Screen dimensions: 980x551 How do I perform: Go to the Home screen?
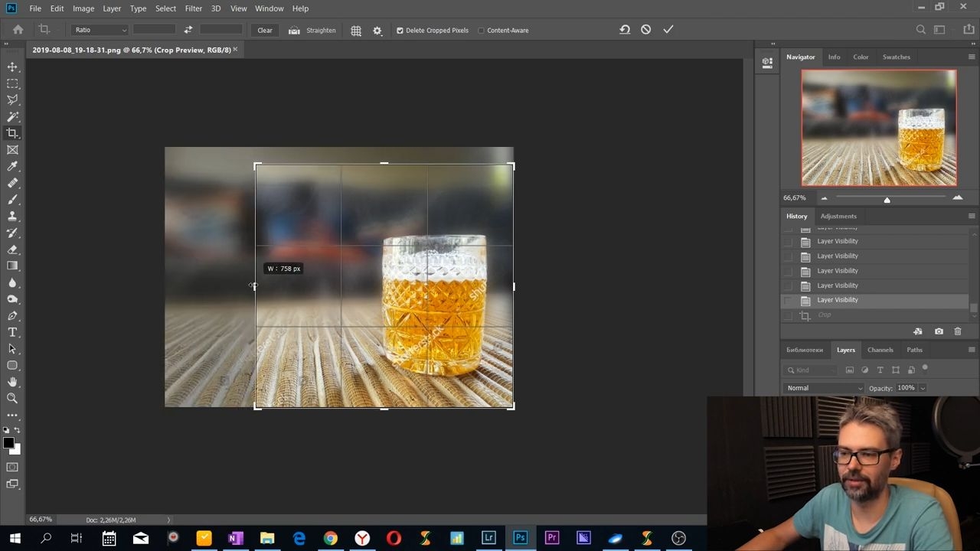tap(18, 30)
